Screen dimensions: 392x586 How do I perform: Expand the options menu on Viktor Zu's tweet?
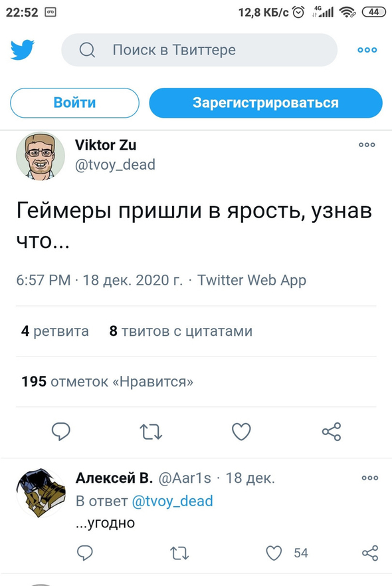pyautogui.click(x=367, y=144)
